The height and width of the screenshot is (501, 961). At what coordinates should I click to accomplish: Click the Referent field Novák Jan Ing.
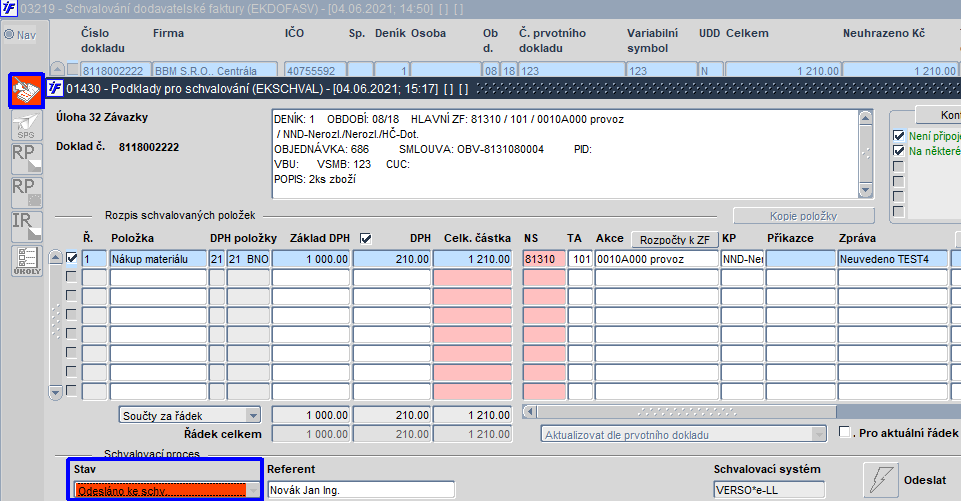(x=362, y=490)
